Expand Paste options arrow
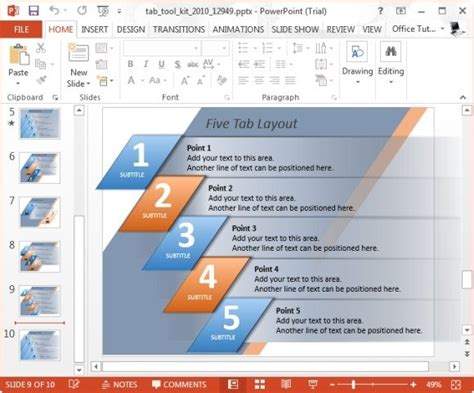The height and width of the screenshot is (393, 474). click(18, 83)
